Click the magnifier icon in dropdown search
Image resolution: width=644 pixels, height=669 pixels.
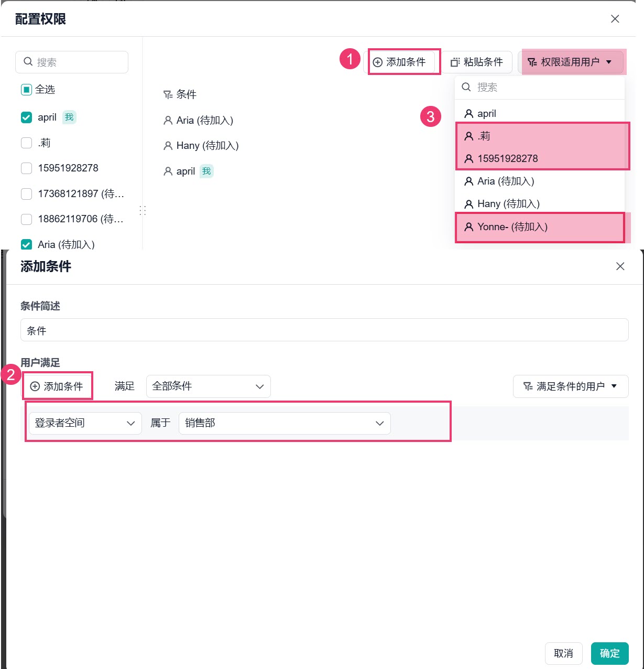coord(466,87)
